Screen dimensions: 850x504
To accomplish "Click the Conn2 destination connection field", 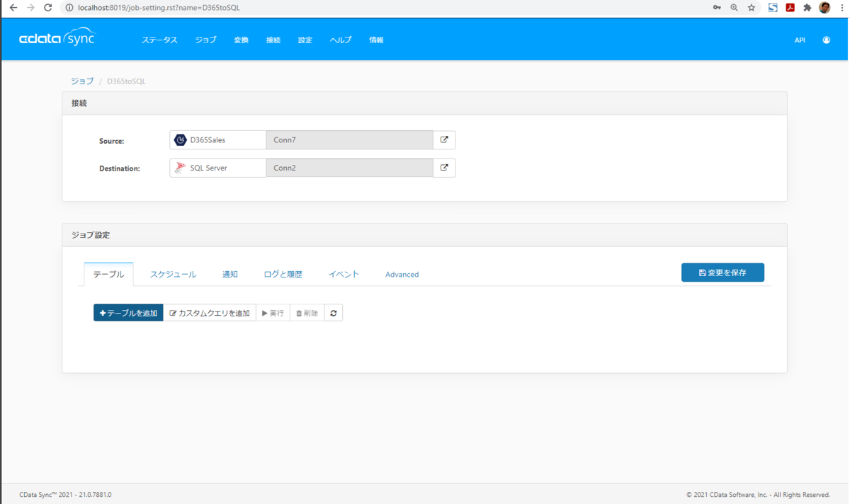I will [349, 168].
